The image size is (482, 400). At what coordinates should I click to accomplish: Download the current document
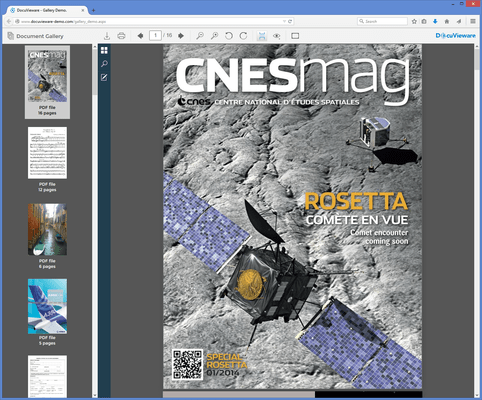click(107, 36)
